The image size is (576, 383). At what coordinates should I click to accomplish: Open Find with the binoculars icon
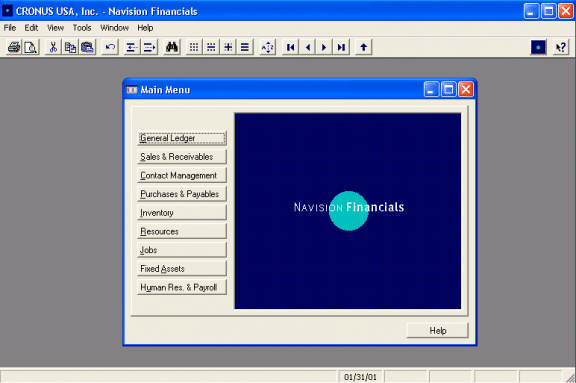pyautogui.click(x=172, y=47)
